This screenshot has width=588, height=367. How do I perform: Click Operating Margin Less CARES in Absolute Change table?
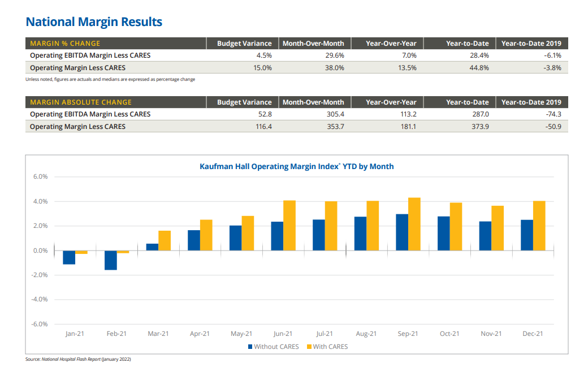77,127
